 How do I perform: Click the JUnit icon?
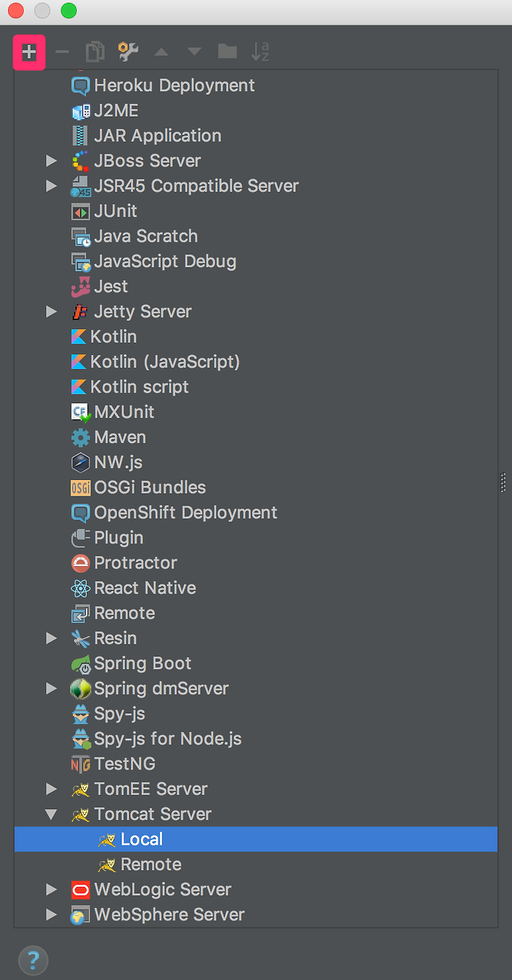pyautogui.click(x=81, y=211)
